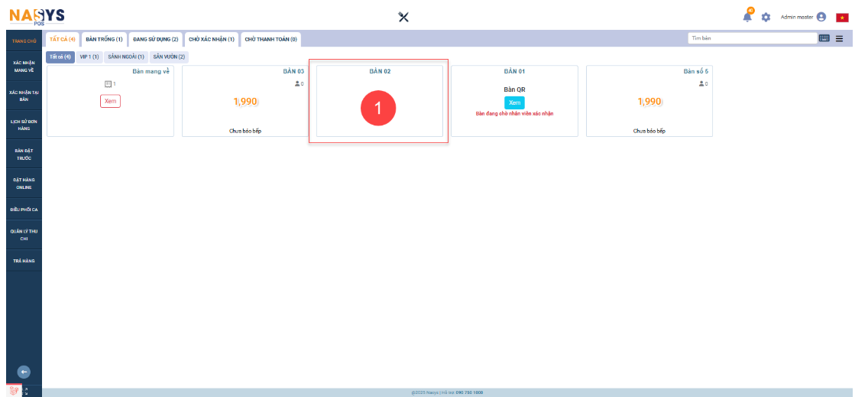Open QUẢN LÝ THU CHI in sidebar
This screenshot has height=397, width=868.
point(24,234)
